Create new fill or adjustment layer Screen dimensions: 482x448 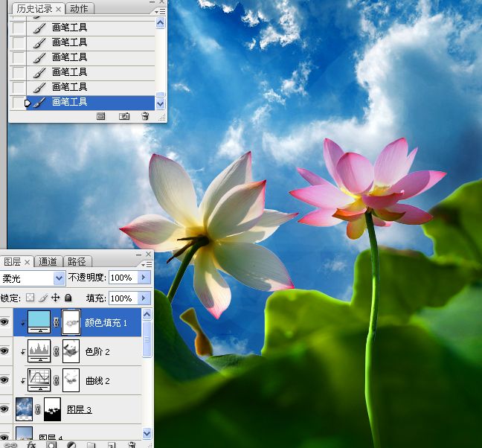71,445
